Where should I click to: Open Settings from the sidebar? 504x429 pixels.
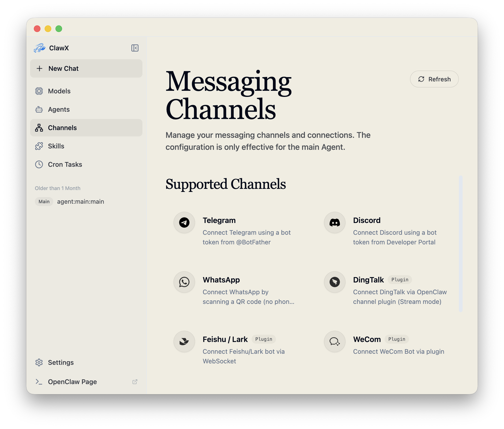point(61,362)
